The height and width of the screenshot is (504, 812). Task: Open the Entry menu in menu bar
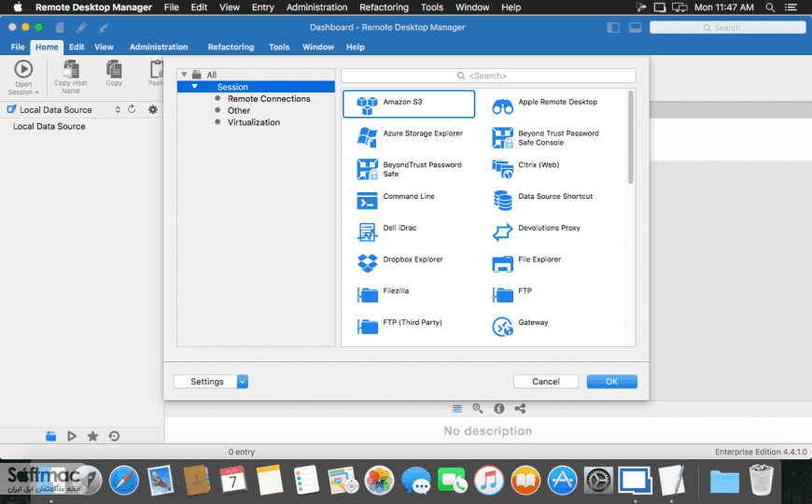263,7
